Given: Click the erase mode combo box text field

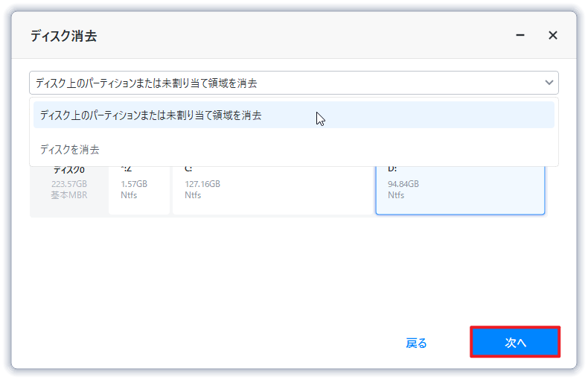Looking at the screenshot, I should 283,83.
